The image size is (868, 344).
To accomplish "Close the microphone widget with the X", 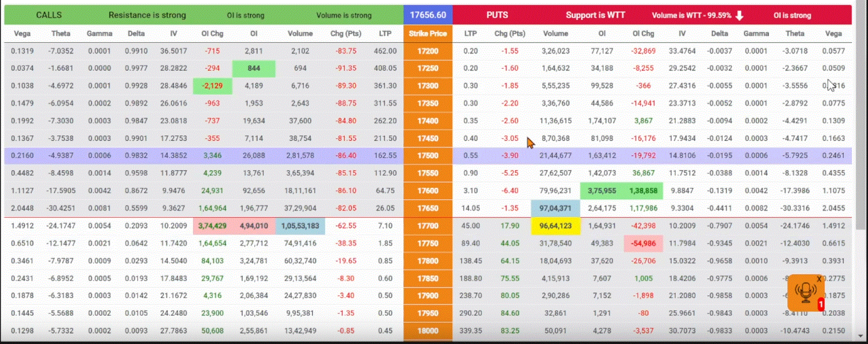I will 819,279.
